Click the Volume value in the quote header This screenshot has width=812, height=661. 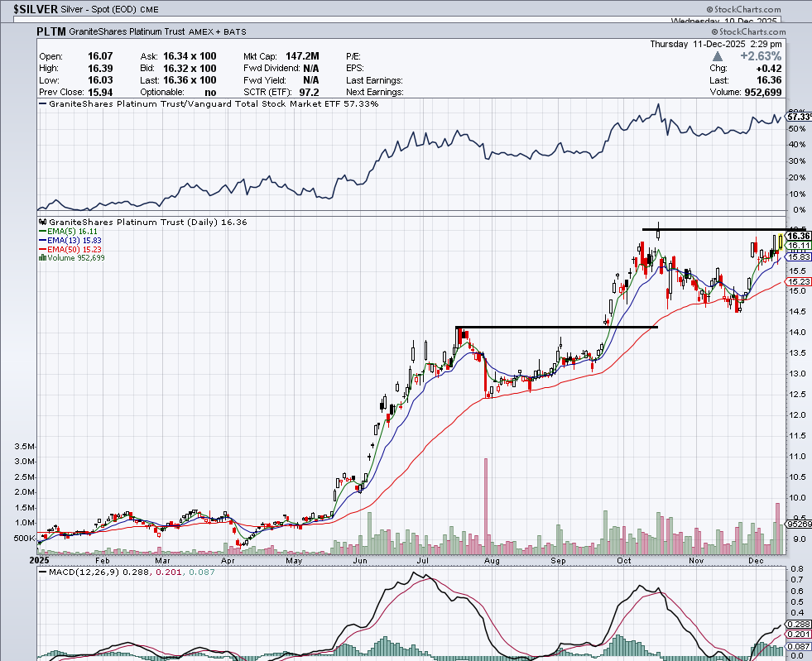coord(763,92)
